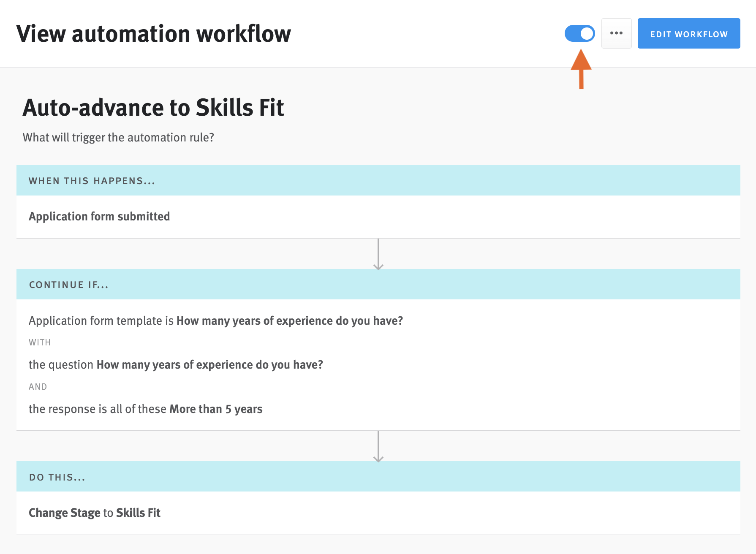This screenshot has width=756, height=554.
Task: Click the EDIT WORKFLOW button
Action: [688, 33]
